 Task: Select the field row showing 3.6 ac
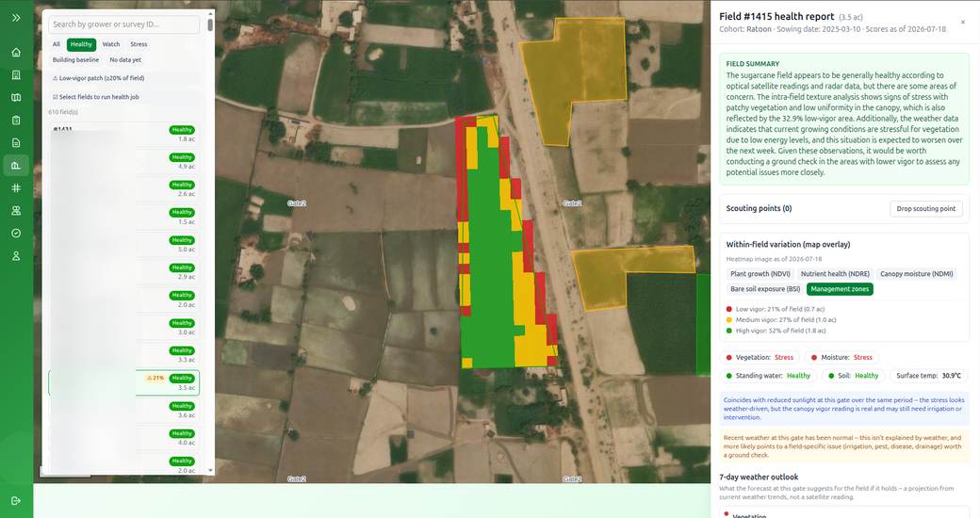(x=123, y=411)
